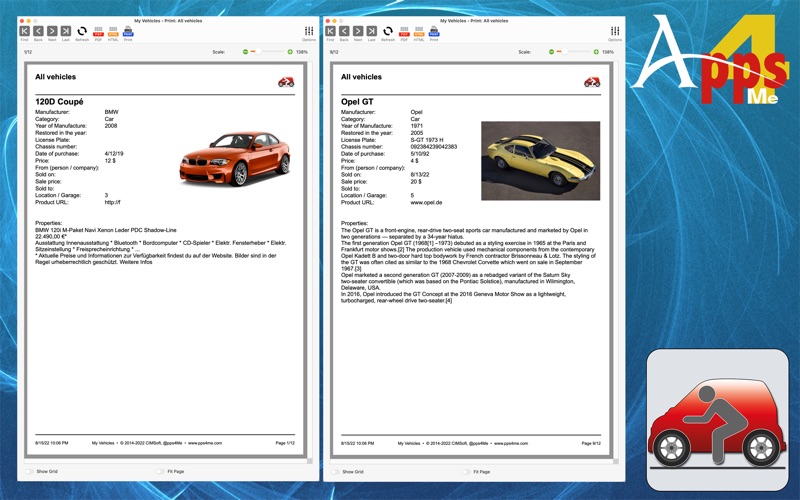Export the 120D Coupé report as HTML
The height and width of the screenshot is (500, 800).
pos(113,32)
